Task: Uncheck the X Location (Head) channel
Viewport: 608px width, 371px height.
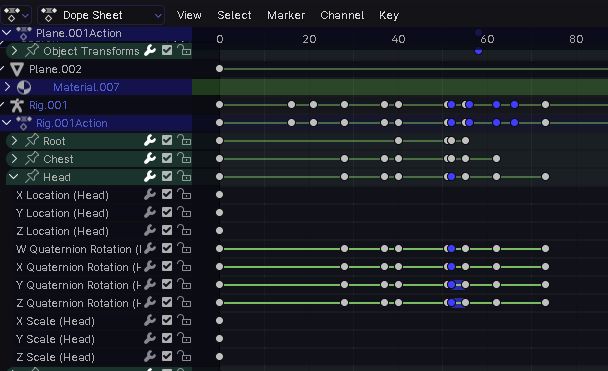Action: point(167,194)
